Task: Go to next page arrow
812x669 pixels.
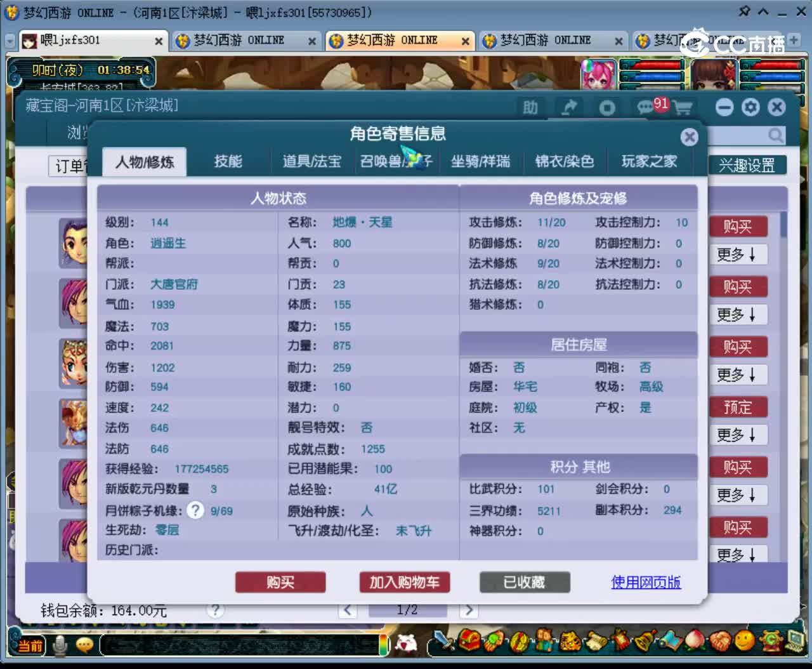Action: [468, 610]
